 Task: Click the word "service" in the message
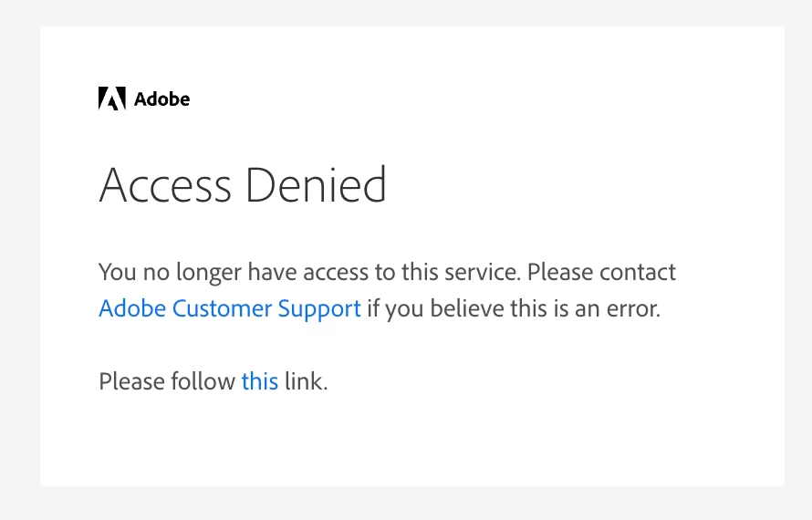(x=484, y=272)
